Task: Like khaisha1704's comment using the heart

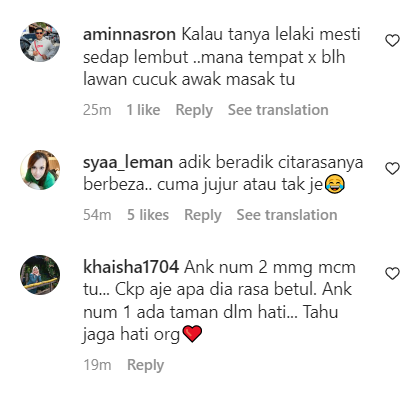Action: pos(392,274)
